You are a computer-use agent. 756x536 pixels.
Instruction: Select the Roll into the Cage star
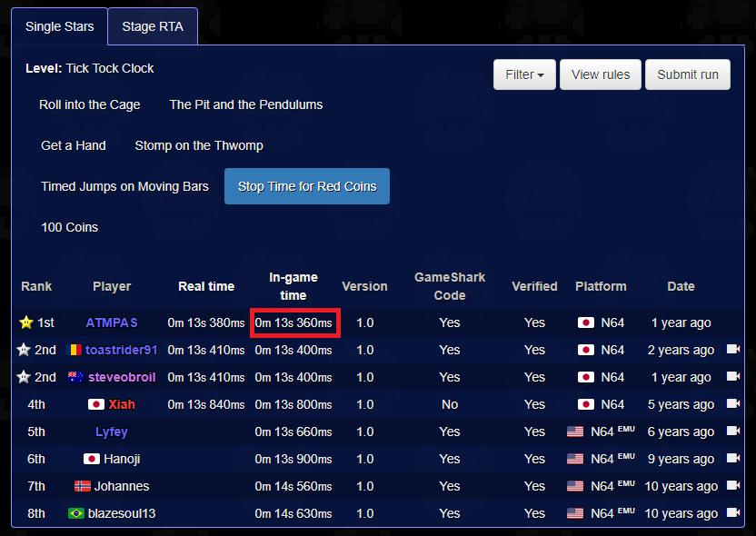[x=90, y=104]
